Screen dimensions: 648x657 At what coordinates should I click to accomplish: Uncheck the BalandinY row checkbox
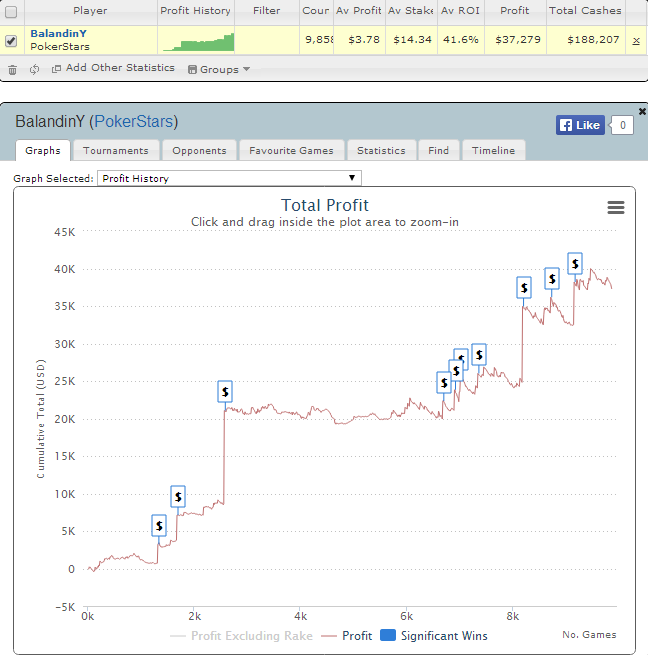[11, 41]
